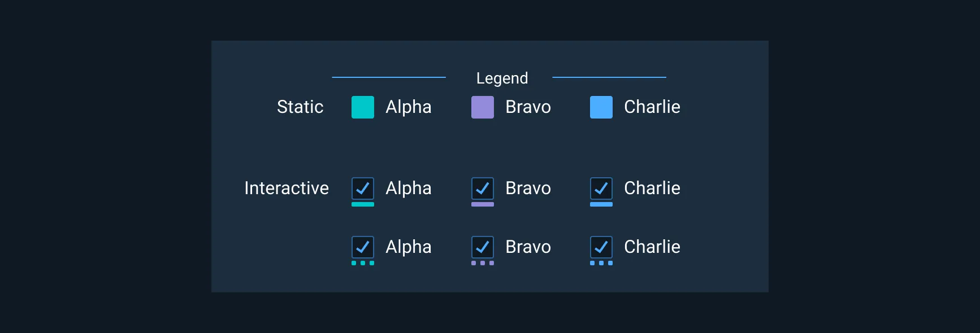Screen dimensions: 980x333
Task: Uncheck Bravo in the first interactive row
Action: pos(483,189)
